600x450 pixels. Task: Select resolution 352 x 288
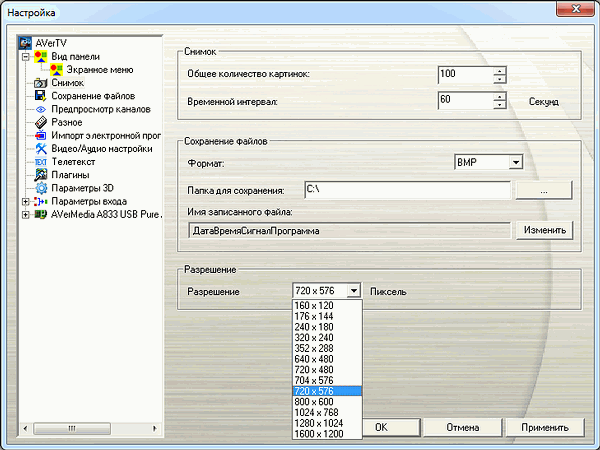tap(327, 348)
